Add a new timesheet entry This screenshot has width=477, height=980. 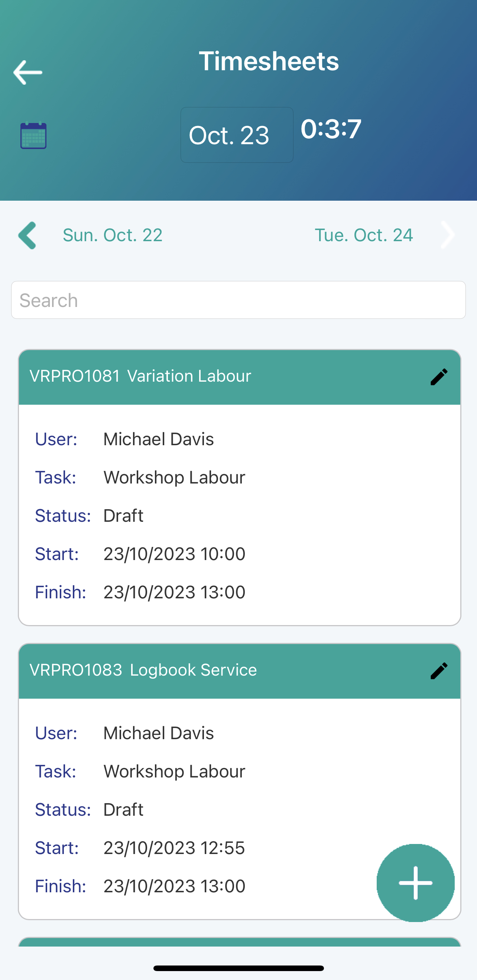pos(415,883)
